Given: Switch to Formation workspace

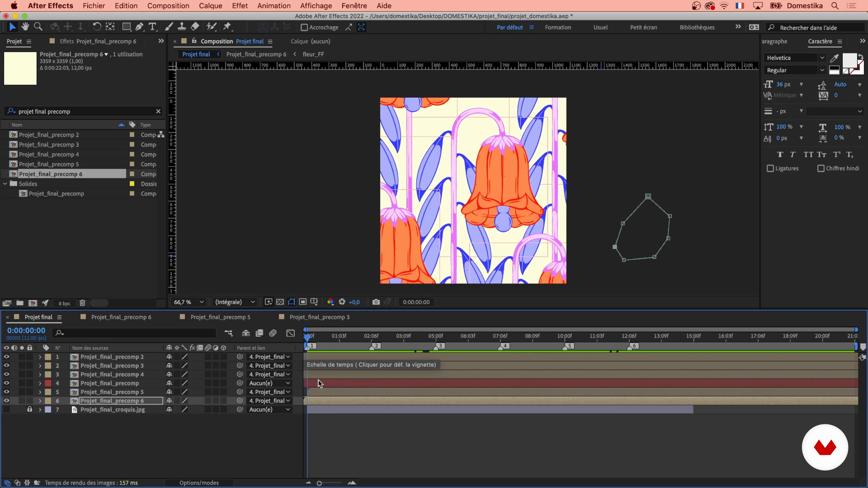Looking at the screenshot, I should coord(558,28).
